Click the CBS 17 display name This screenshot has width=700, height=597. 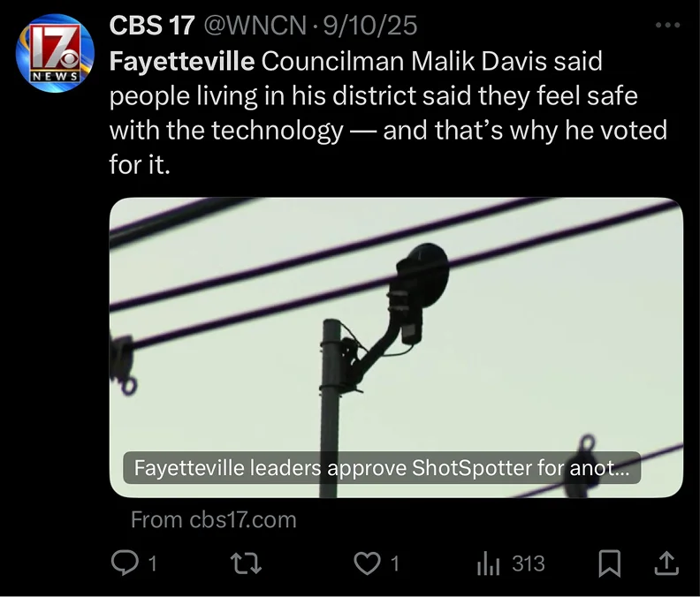tap(152, 25)
